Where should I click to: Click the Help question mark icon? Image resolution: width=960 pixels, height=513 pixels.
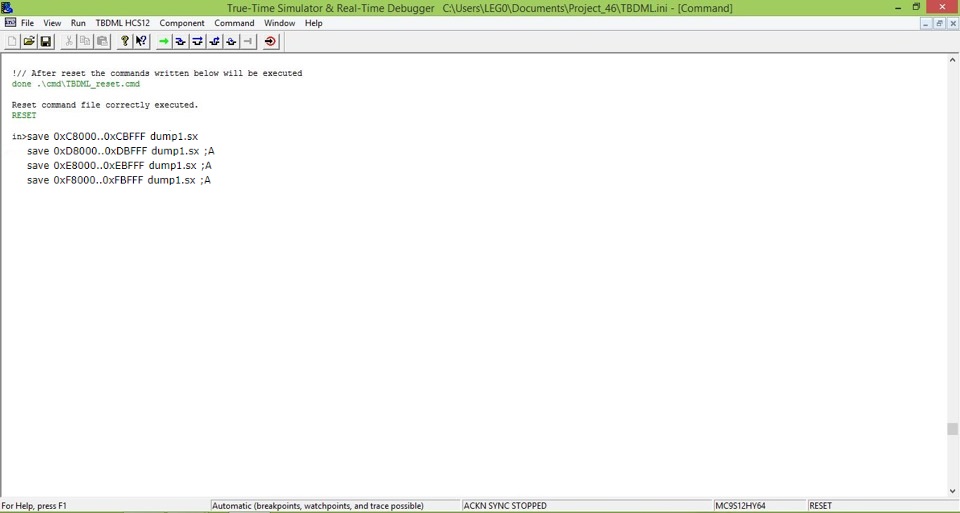tap(125, 41)
